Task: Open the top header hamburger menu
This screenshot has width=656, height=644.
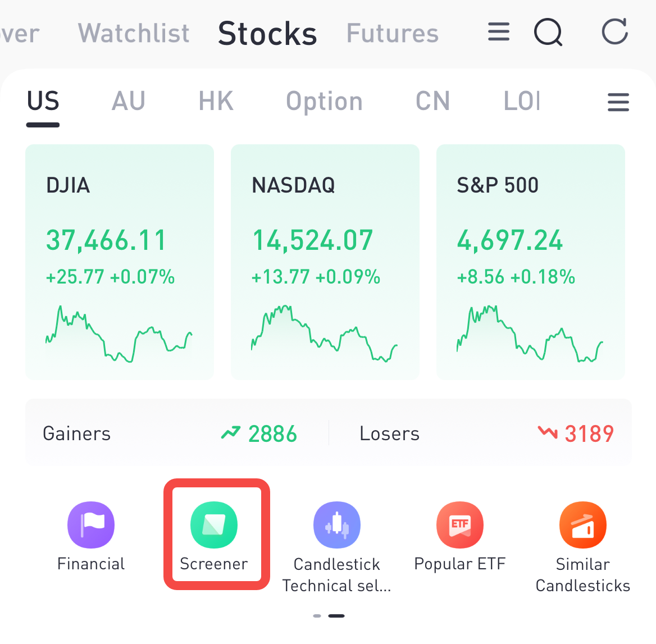Action: coord(498,32)
